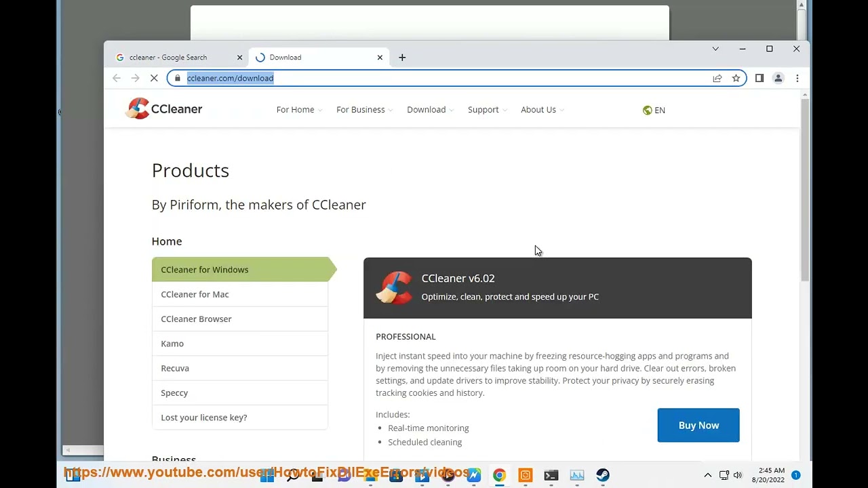This screenshot has width=868, height=488.
Task: Select Speccy in the product list
Action: pos(239,393)
